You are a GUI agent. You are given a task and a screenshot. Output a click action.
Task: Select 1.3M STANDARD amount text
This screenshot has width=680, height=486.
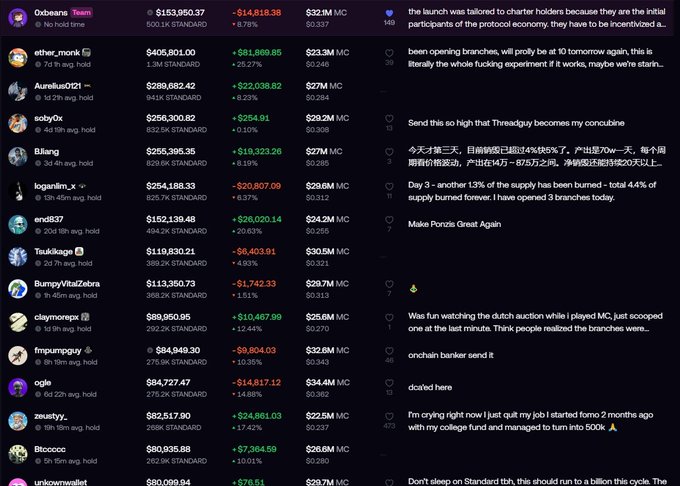click(173, 64)
